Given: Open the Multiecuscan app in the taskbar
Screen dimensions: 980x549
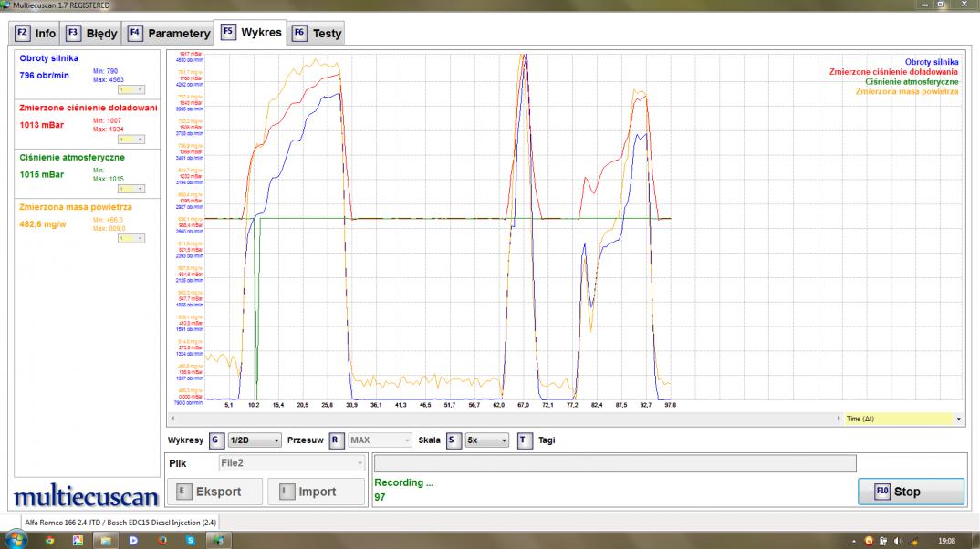Looking at the screenshot, I should click(218, 540).
